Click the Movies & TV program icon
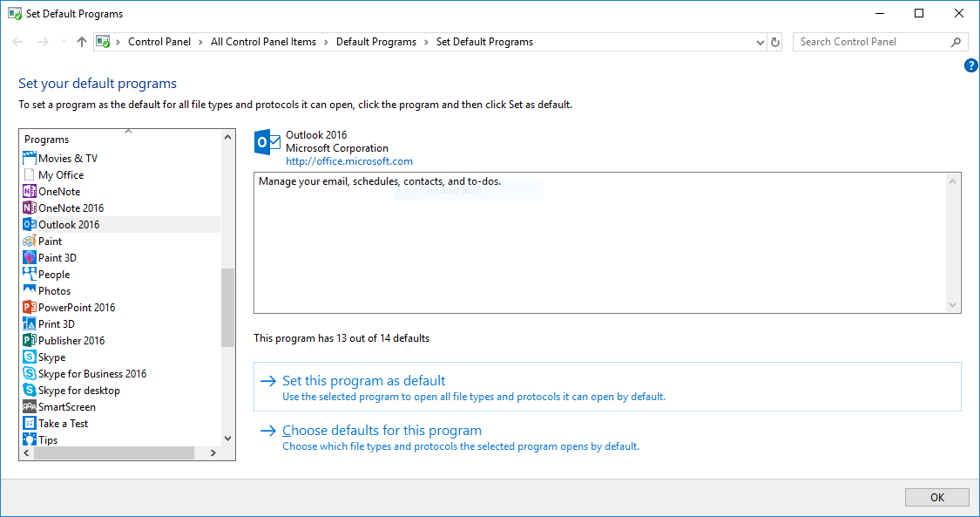 [x=30, y=158]
